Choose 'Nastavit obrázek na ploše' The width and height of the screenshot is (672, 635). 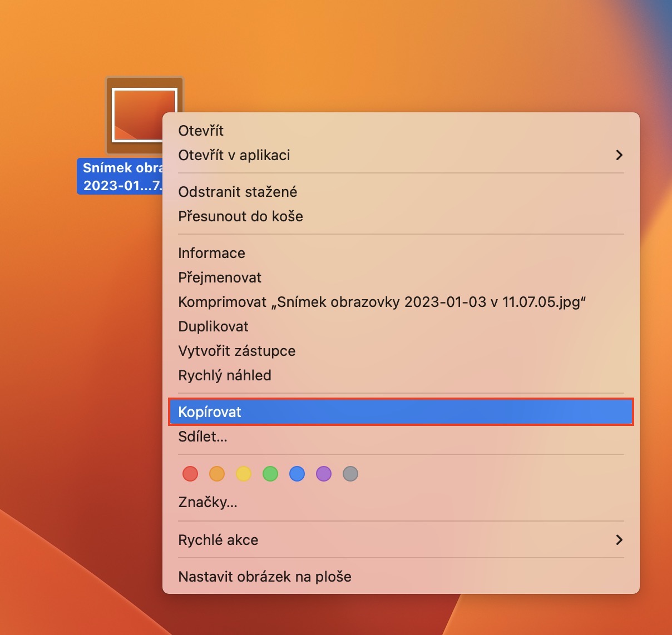[x=401, y=577]
